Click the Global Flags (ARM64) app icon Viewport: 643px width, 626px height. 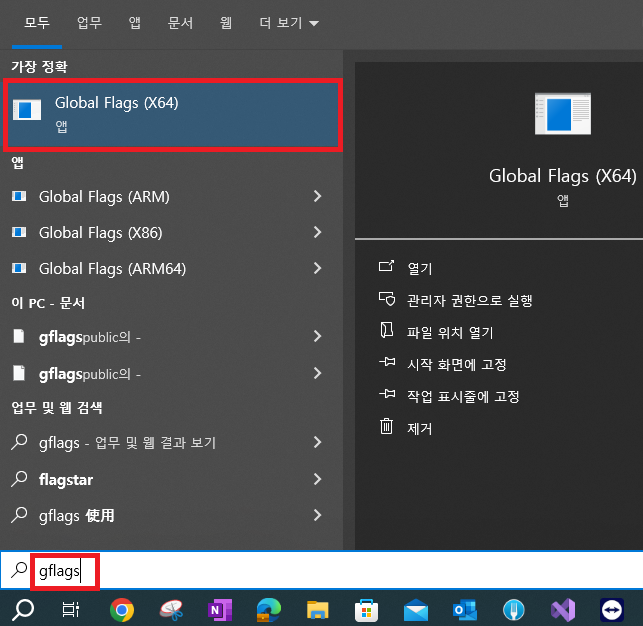point(19,269)
